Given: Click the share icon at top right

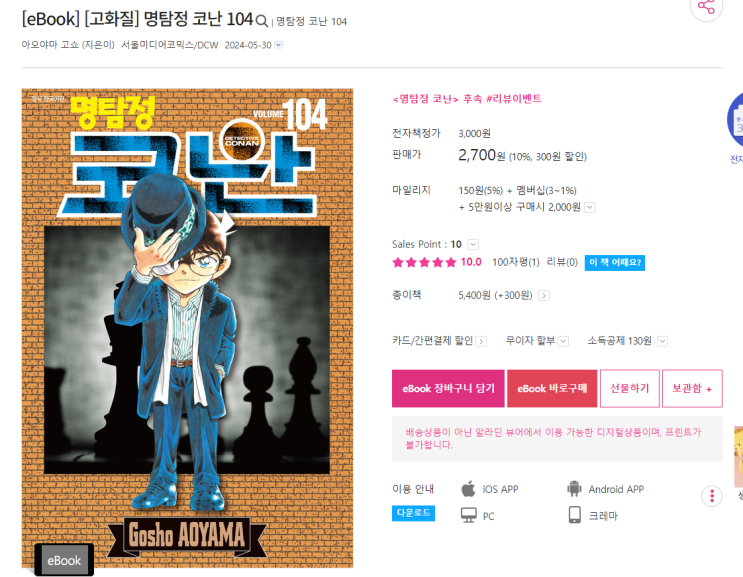Looking at the screenshot, I should [706, 7].
